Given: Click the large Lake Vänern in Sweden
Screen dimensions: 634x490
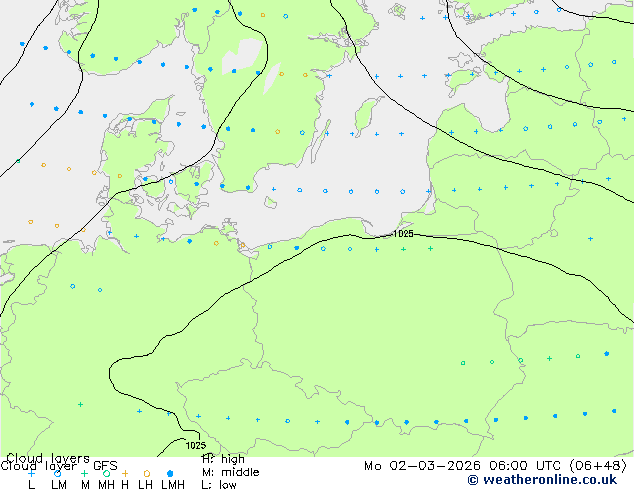Looking at the screenshot, I should point(242,56).
